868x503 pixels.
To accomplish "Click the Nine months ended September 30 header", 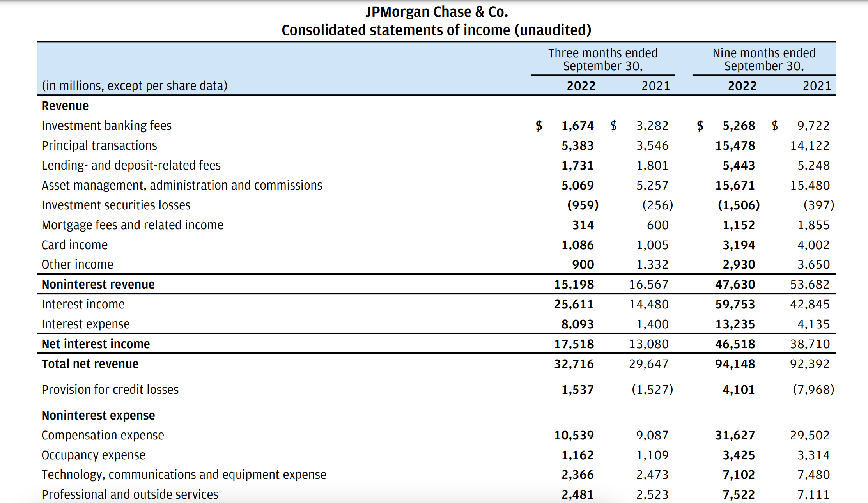I will tap(764, 59).
